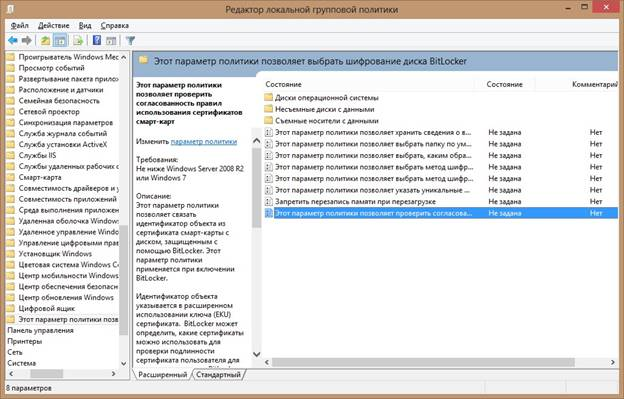Screen dimensions: 624x399
Task: Click the policy list horizontal scrollbar thumb
Action: 423,362
